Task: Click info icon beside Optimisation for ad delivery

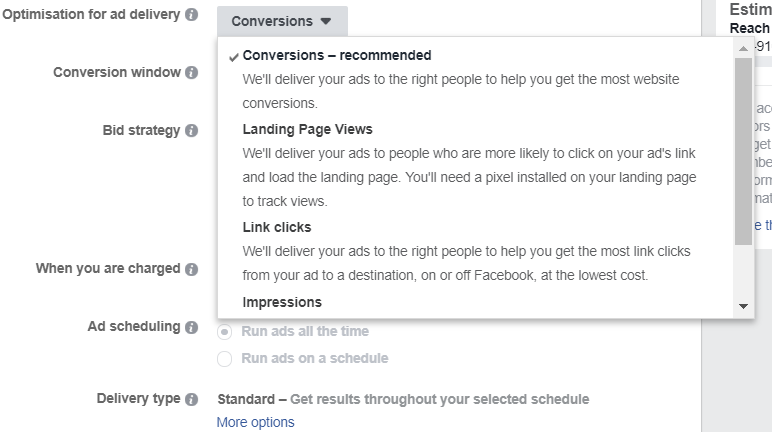Action: [191, 16]
